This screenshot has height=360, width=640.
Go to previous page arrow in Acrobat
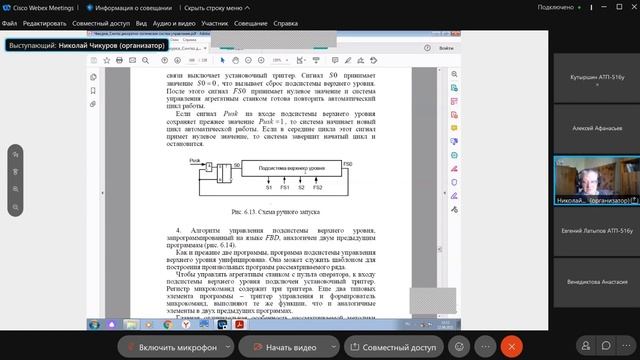coord(164,60)
